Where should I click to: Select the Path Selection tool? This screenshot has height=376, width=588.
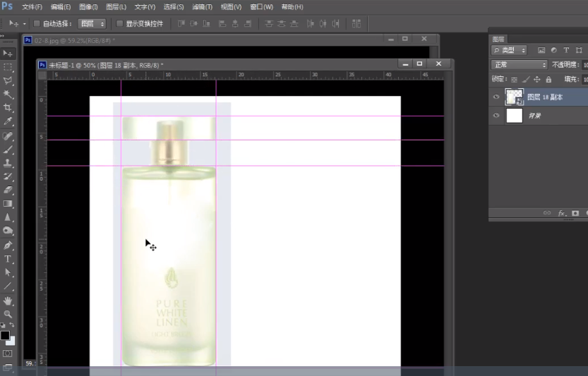coord(8,272)
